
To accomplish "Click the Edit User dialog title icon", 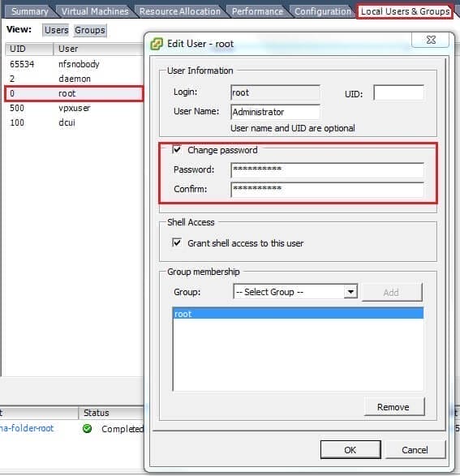I will pyautogui.click(x=157, y=45).
